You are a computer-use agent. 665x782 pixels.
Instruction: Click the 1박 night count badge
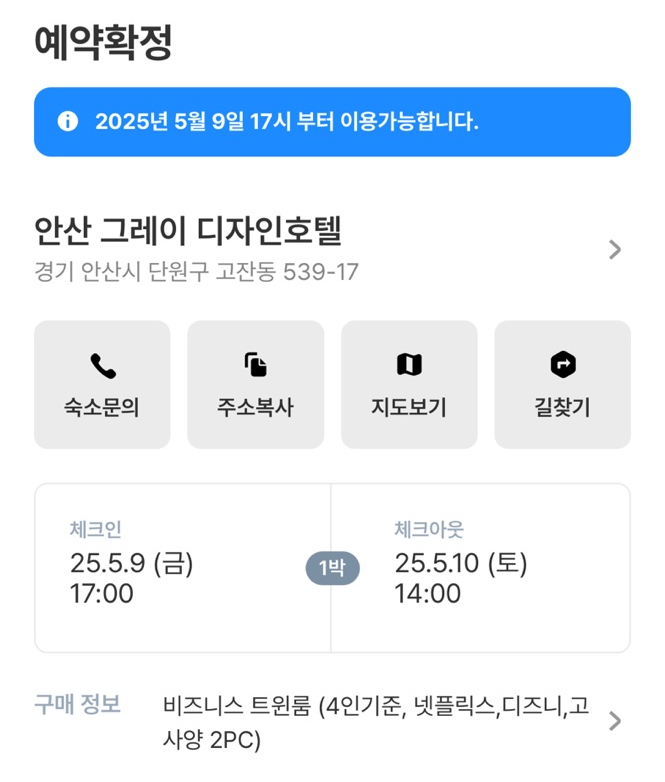coord(332,569)
